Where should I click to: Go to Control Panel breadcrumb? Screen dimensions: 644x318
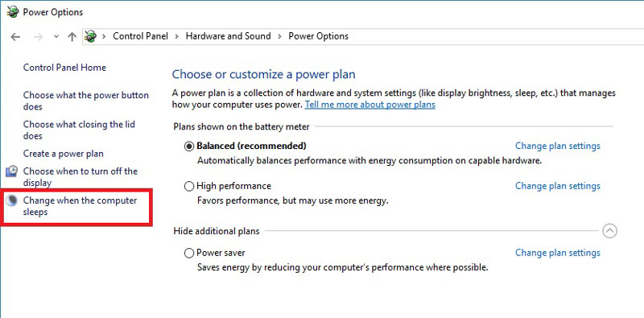[x=140, y=36]
